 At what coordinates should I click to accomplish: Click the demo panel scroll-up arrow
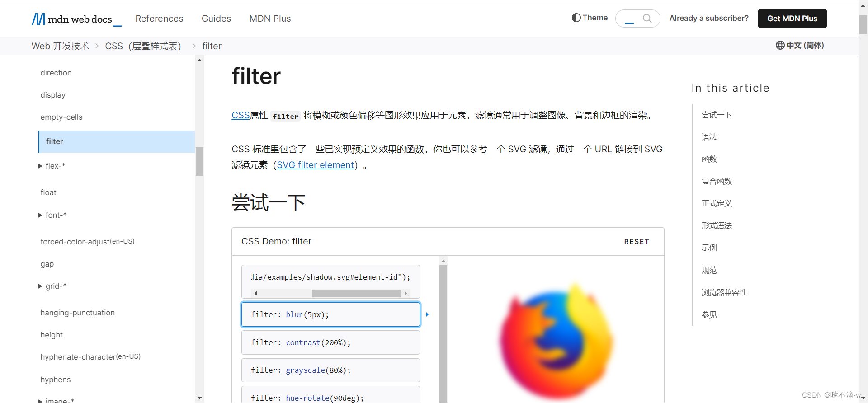click(443, 261)
